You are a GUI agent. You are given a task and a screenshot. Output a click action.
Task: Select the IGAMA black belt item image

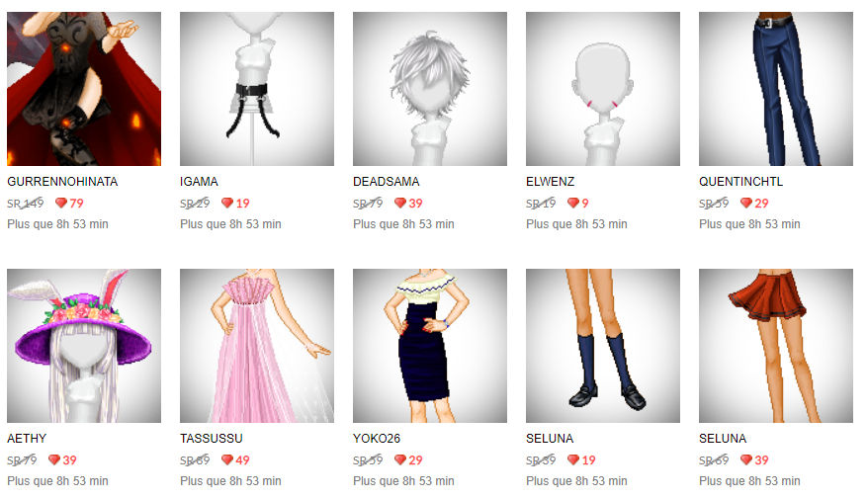tap(257, 89)
